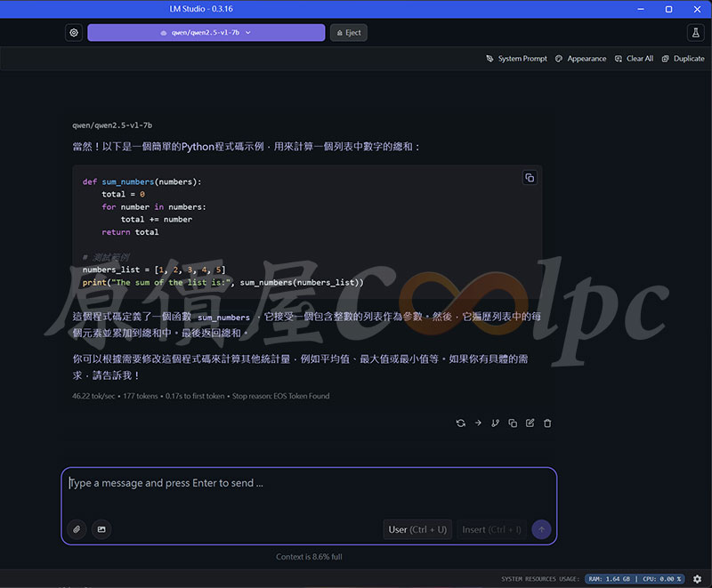Click the inline code 'sum_numbers' in explanation

pos(224,318)
